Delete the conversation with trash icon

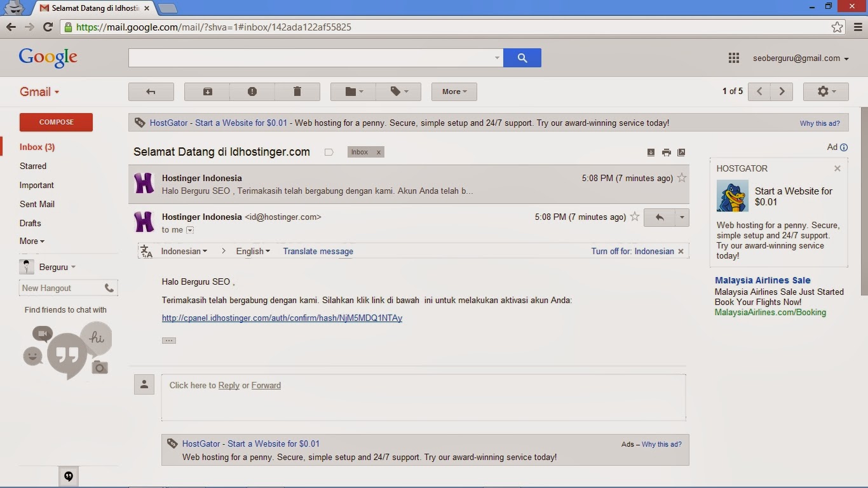point(297,91)
